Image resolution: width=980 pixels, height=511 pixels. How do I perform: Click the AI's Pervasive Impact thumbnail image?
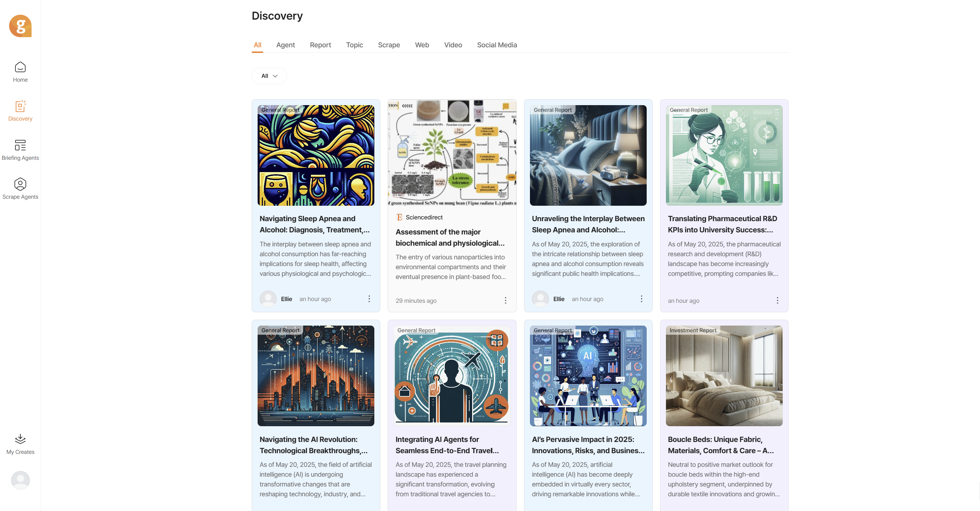click(x=588, y=376)
